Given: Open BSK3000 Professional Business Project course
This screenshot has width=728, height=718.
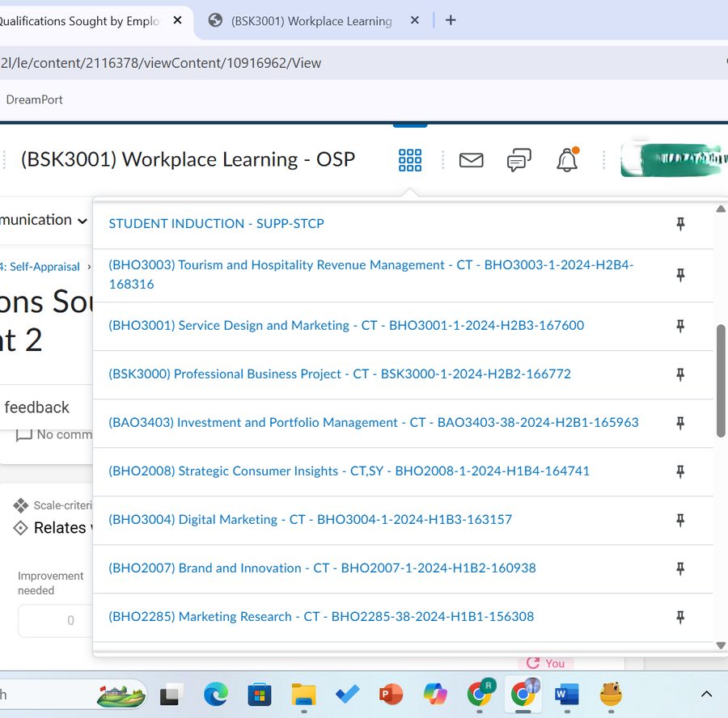Looking at the screenshot, I should 340,374.
